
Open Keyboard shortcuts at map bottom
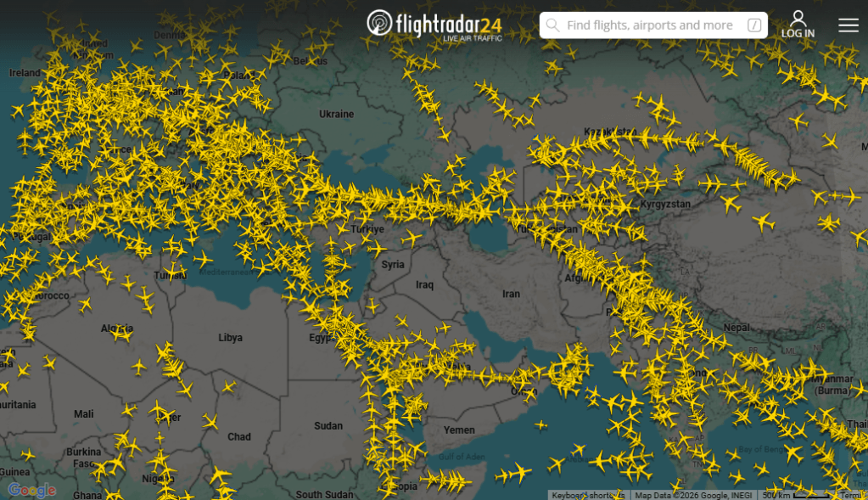[x=587, y=495]
